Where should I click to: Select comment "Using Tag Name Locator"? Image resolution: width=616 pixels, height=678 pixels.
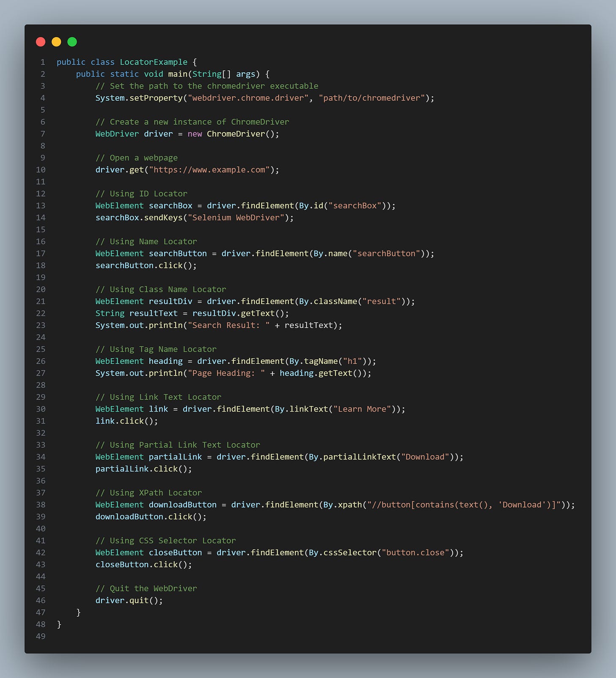point(156,349)
